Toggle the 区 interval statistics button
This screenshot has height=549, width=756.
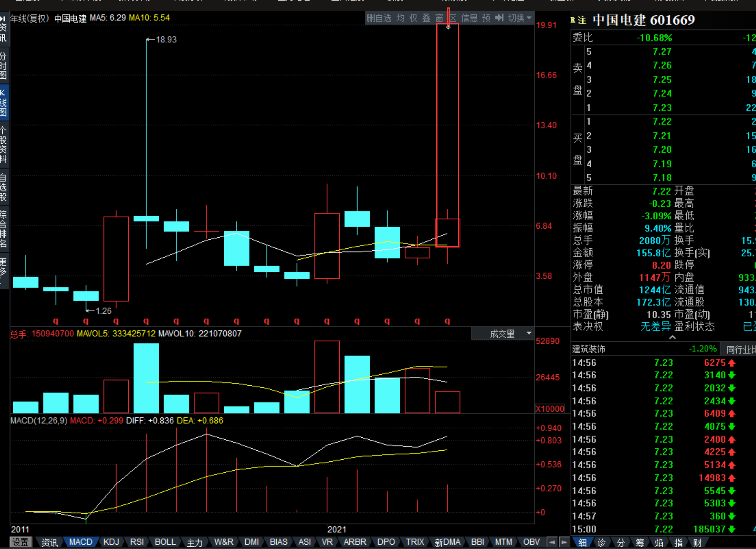point(453,18)
